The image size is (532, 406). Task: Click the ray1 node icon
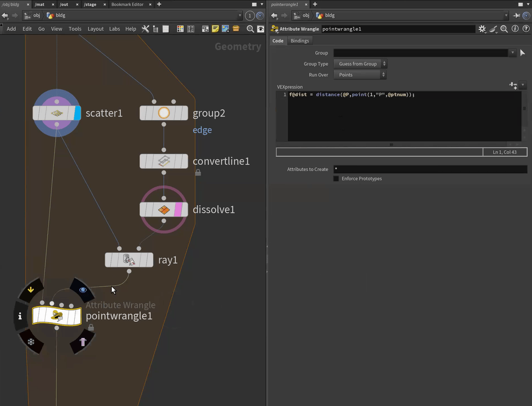coord(129,260)
